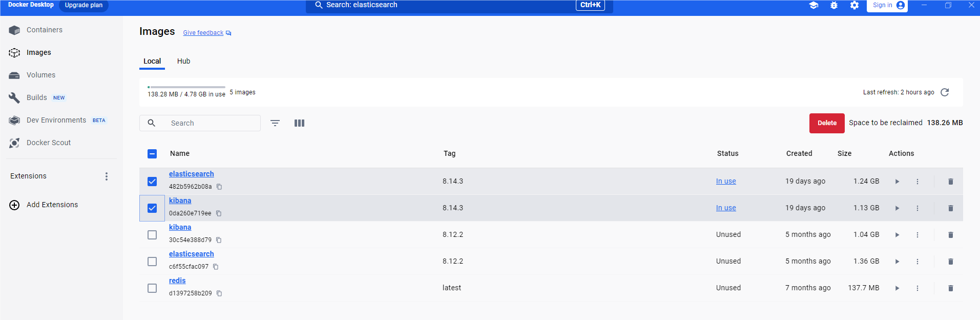This screenshot has height=320, width=980.
Task: Open the Give feedback link
Action: [x=207, y=33]
